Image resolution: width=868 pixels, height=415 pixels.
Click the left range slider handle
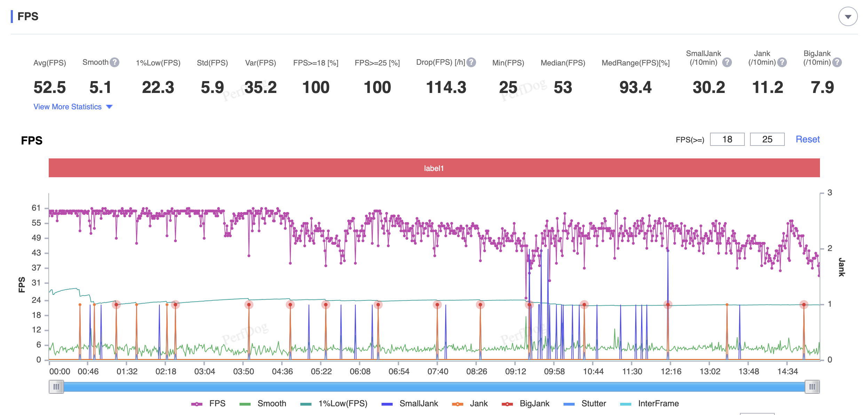(56, 387)
